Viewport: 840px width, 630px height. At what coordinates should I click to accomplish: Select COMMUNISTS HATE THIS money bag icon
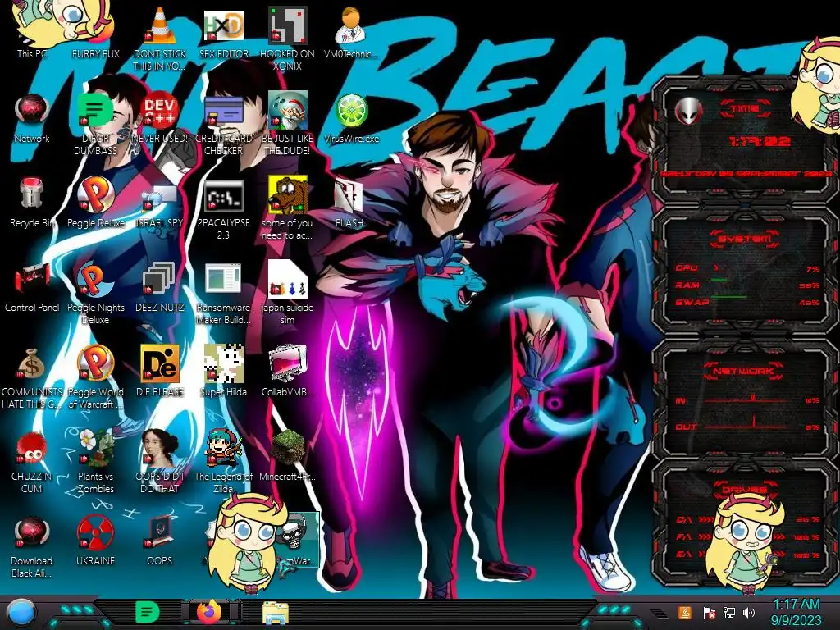pyautogui.click(x=32, y=378)
